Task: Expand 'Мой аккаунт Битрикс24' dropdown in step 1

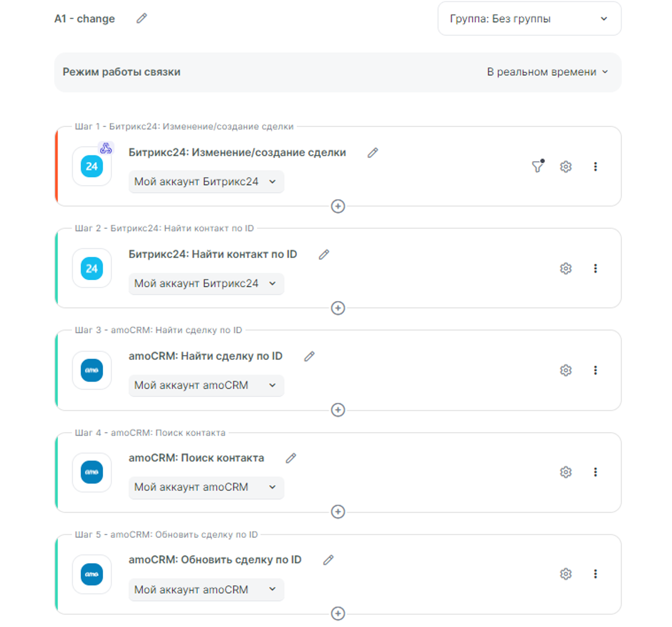Action: click(x=206, y=182)
